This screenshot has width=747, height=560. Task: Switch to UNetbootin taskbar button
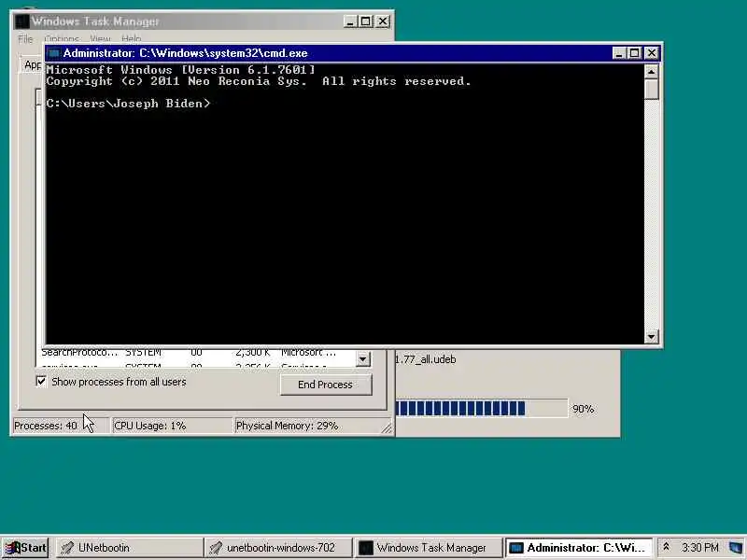pos(129,548)
